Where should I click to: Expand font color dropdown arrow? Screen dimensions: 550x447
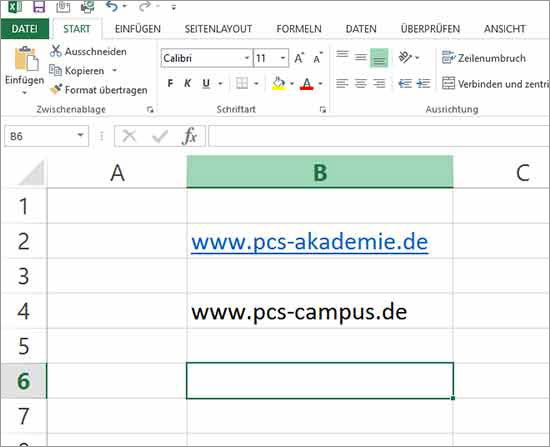coord(320,84)
